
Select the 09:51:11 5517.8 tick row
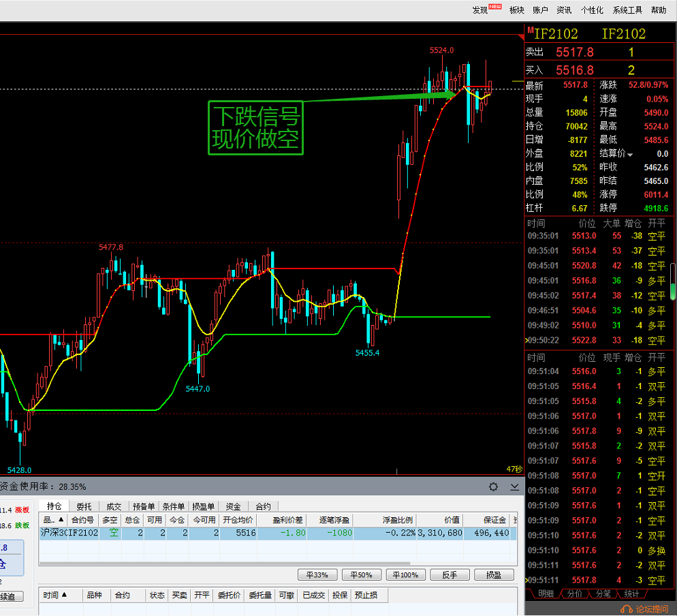598,580
